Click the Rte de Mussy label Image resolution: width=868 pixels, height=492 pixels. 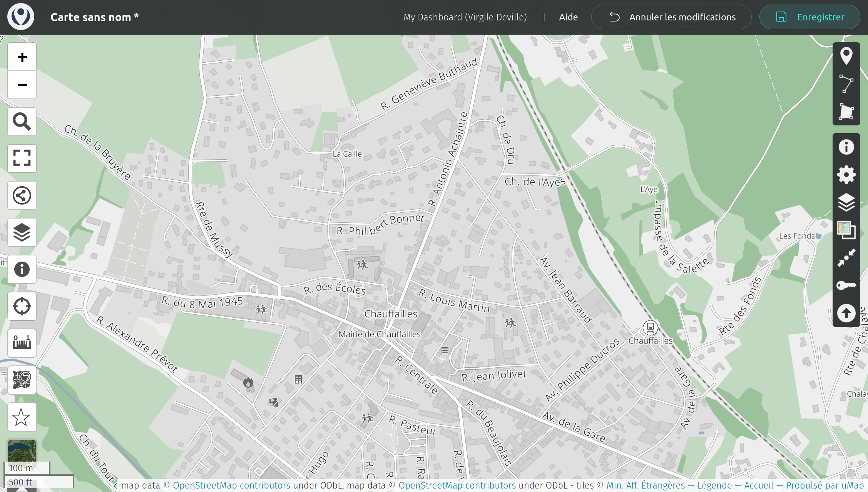pos(214,229)
